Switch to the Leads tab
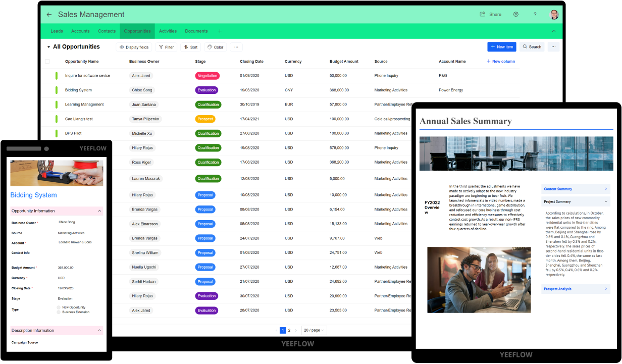The width and height of the screenshot is (622, 364). point(57,31)
